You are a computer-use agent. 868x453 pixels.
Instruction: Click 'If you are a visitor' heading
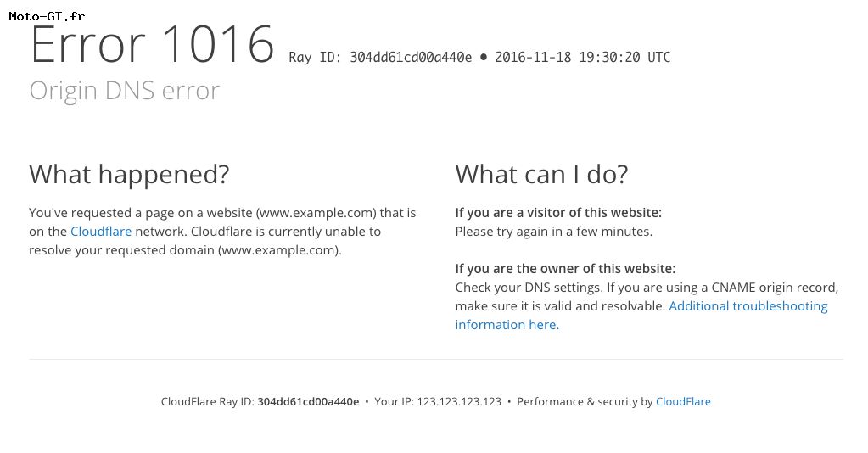[x=558, y=213]
